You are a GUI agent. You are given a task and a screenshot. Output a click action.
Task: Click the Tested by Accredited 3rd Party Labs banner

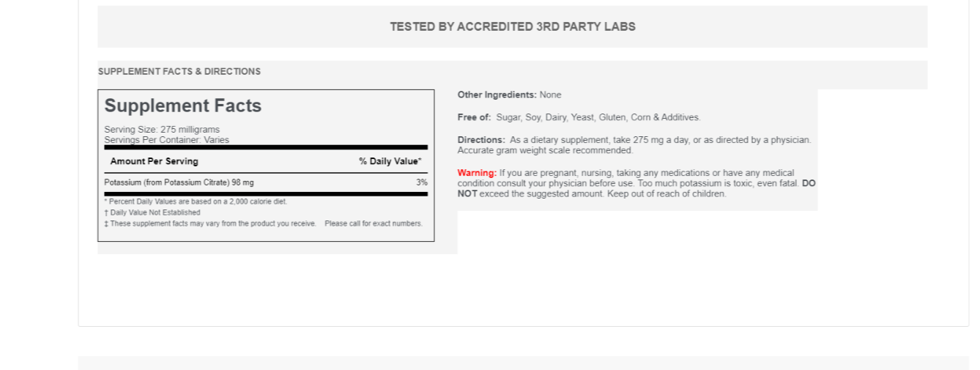(x=512, y=27)
